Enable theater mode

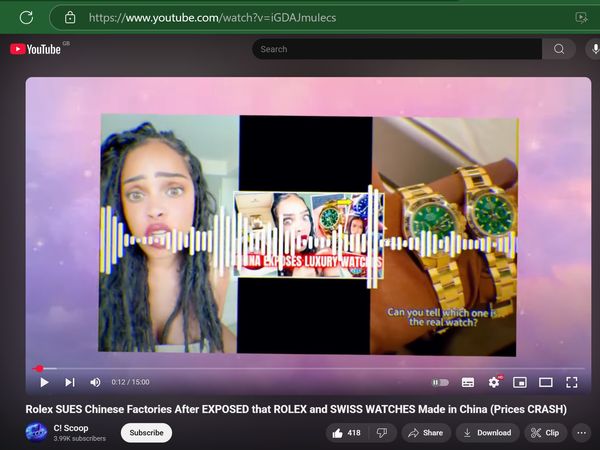546,382
